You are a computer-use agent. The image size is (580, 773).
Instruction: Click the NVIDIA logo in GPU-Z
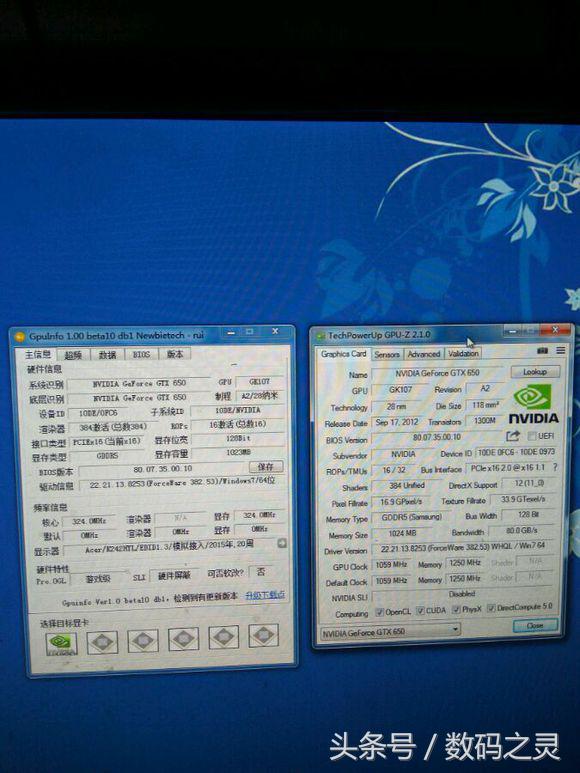pyautogui.click(x=533, y=405)
